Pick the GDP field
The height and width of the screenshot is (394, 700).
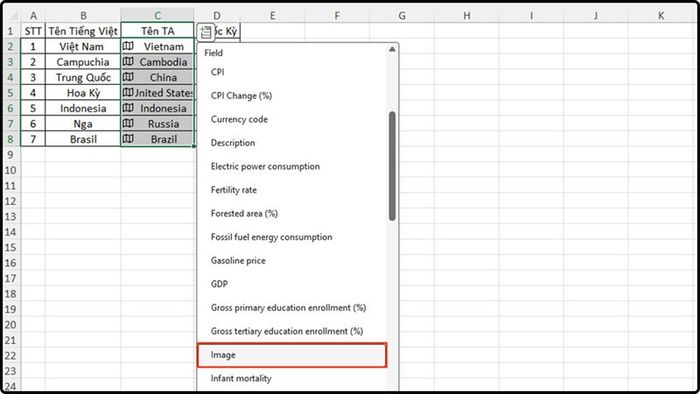click(x=292, y=284)
